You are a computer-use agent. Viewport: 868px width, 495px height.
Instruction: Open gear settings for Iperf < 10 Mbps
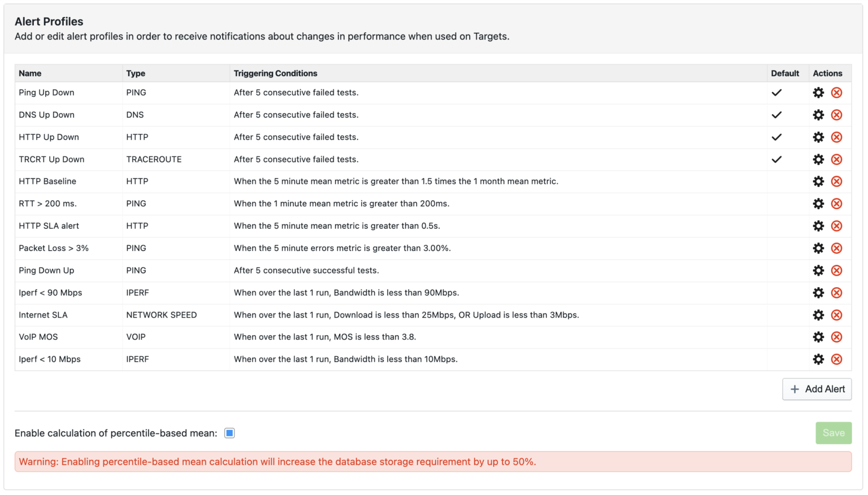pos(818,359)
